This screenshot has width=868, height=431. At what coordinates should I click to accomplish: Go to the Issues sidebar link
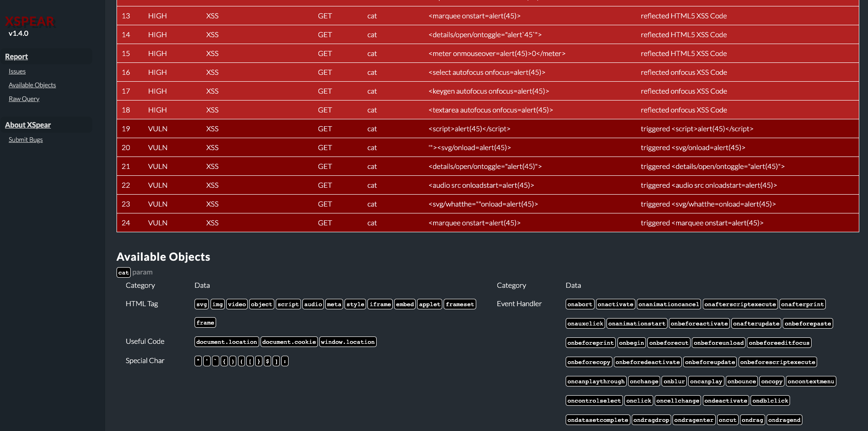17,71
